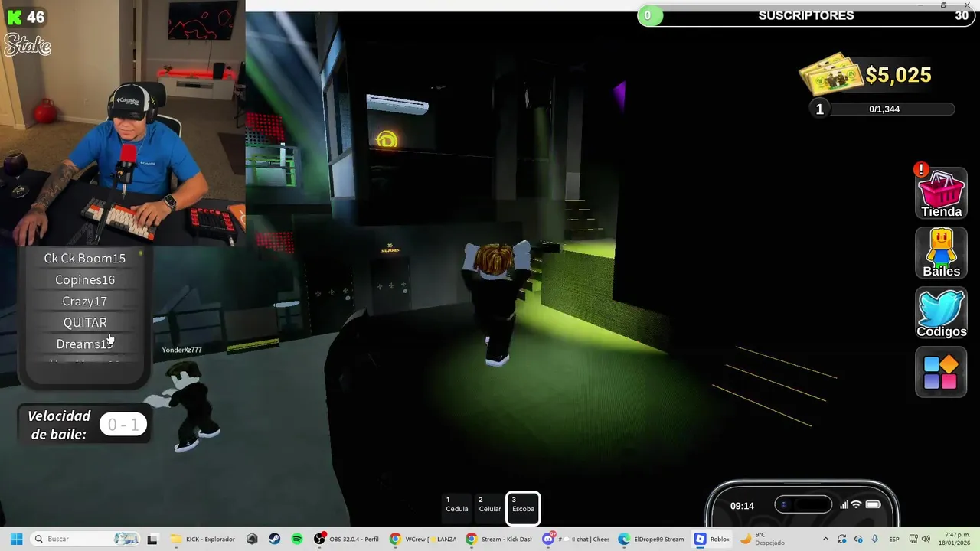Click the colored shapes icon below Codigos
Screen dimensions: 980x551
pos(941,373)
